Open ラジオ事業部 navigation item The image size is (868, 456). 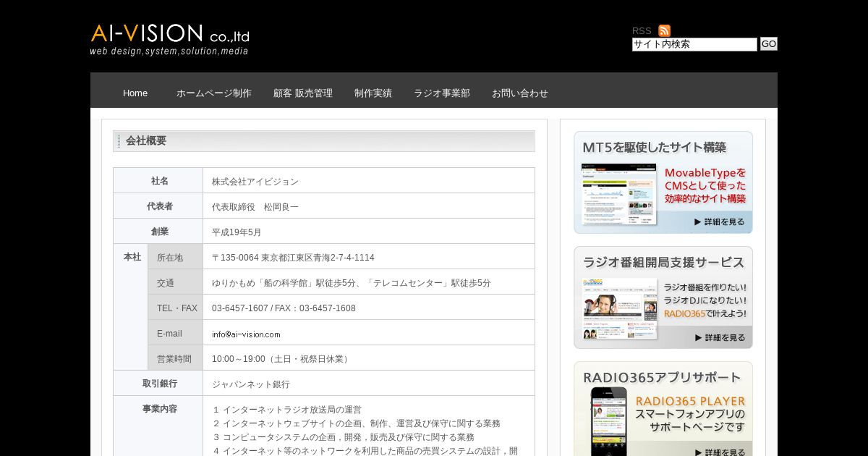click(x=442, y=93)
